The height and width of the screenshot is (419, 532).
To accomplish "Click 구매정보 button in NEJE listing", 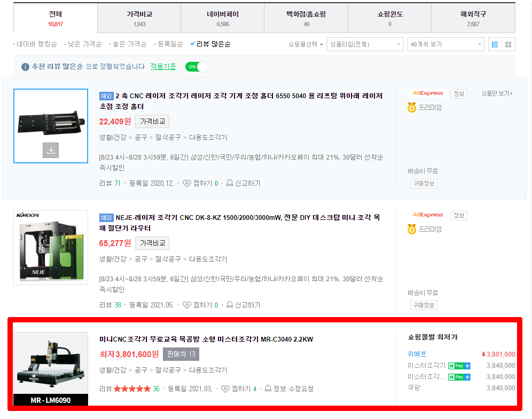I will pos(424,305).
